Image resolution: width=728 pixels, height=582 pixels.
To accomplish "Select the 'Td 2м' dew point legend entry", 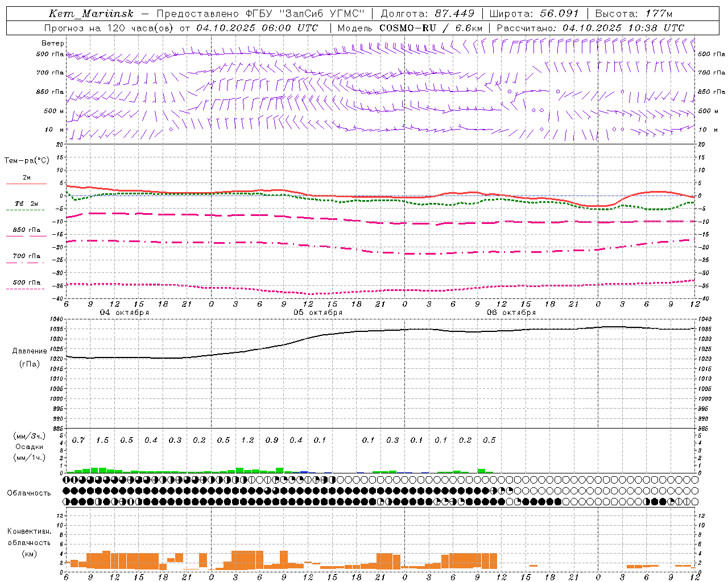I will (x=27, y=203).
